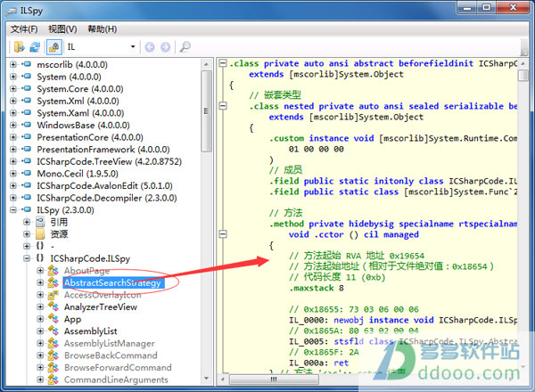Select the AssemblyList tree item

pos(90,331)
